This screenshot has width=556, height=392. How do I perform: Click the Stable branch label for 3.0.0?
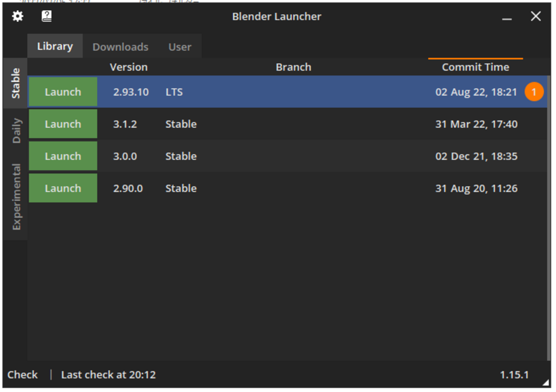pyautogui.click(x=181, y=156)
